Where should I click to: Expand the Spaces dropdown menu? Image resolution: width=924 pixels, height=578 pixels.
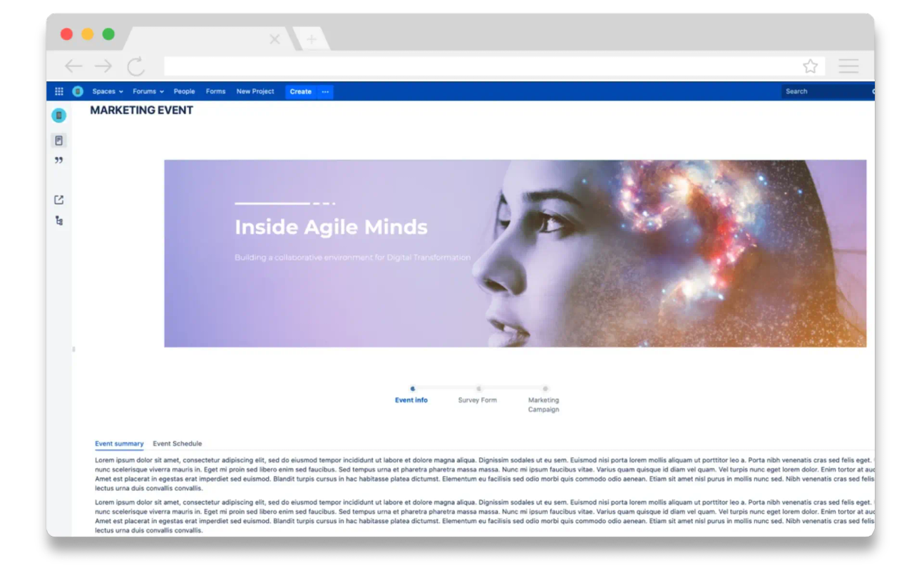click(x=108, y=91)
